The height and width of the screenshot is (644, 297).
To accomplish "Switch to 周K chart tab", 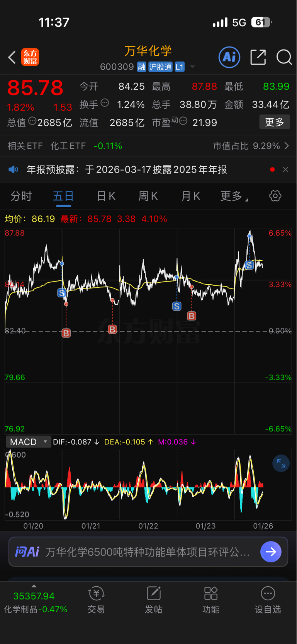I will [x=148, y=196].
